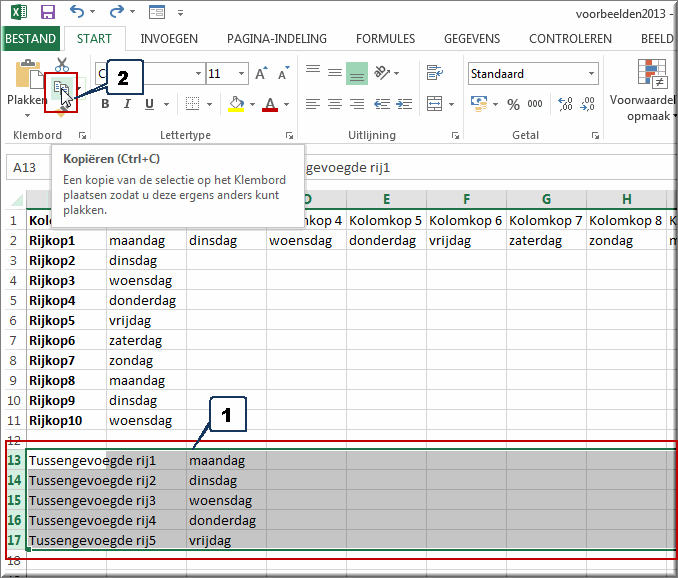Click the undo arrow in quick access toolbar
This screenshot has height=578, width=678.
[79, 13]
